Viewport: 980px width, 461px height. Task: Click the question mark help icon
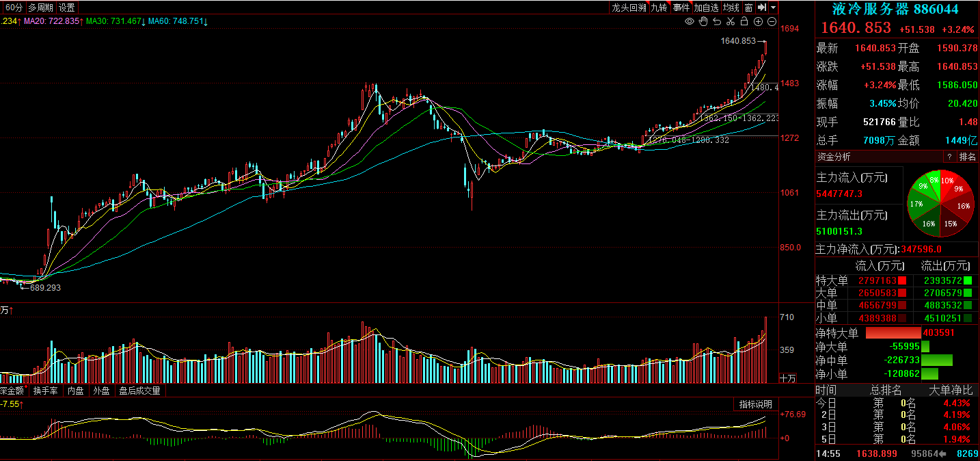click(x=949, y=157)
